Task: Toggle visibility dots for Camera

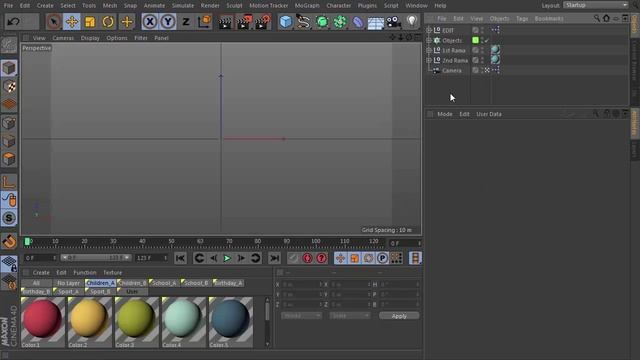Action: click(482, 70)
